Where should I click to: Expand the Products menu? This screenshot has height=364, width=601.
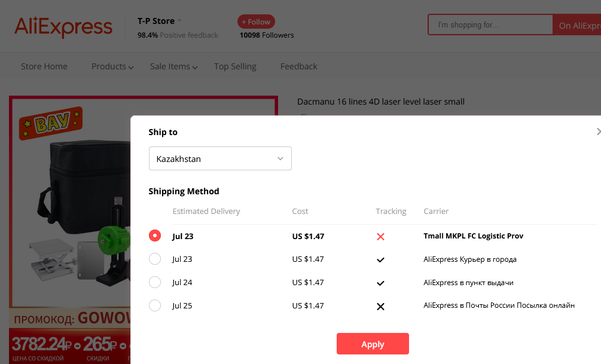tap(112, 67)
